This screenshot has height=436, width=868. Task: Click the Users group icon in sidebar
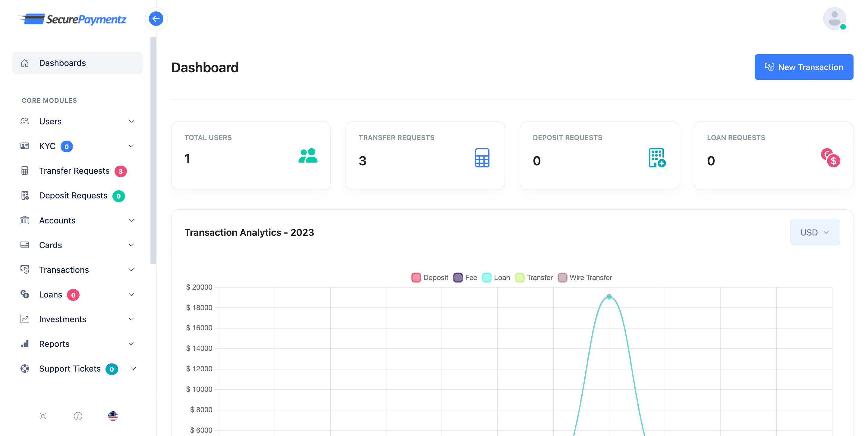point(25,121)
